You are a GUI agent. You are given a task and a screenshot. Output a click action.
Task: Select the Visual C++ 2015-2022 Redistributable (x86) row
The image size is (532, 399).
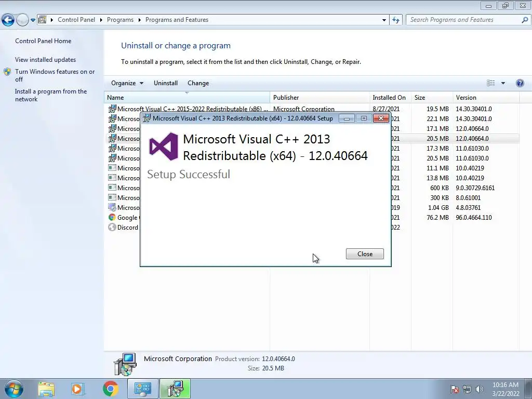pos(312,109)
